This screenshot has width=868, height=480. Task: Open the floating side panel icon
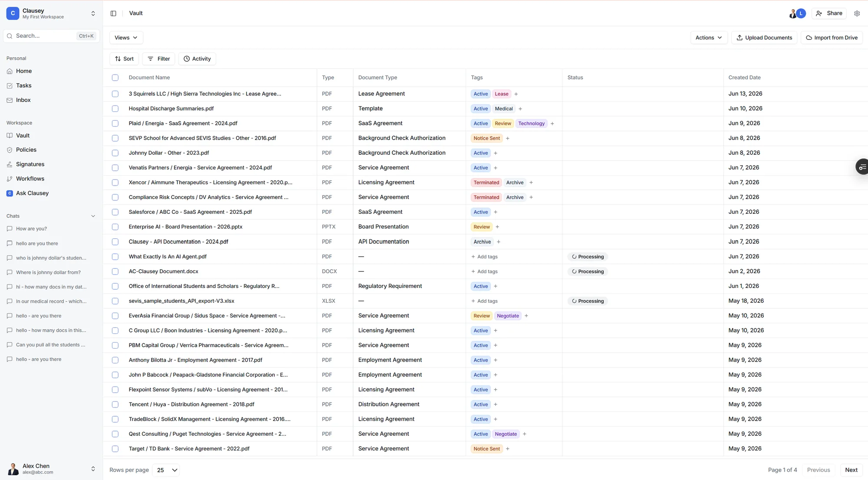click(862, 167)
